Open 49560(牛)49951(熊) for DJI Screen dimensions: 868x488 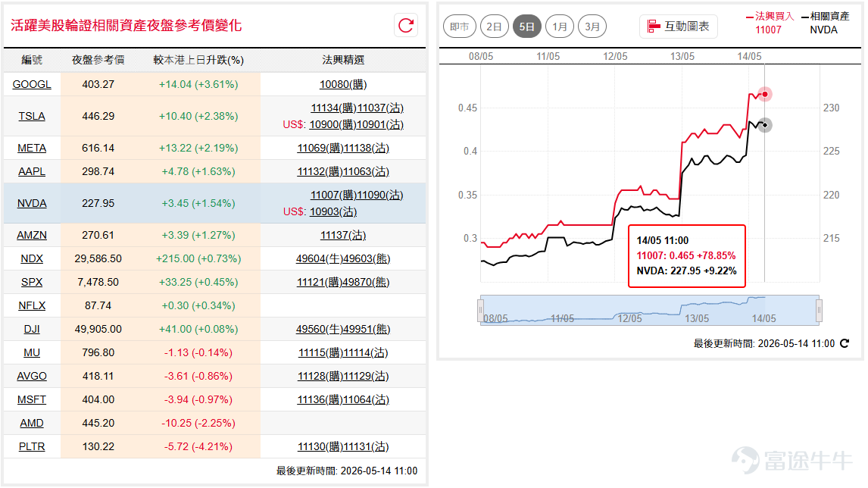[343, 329]
